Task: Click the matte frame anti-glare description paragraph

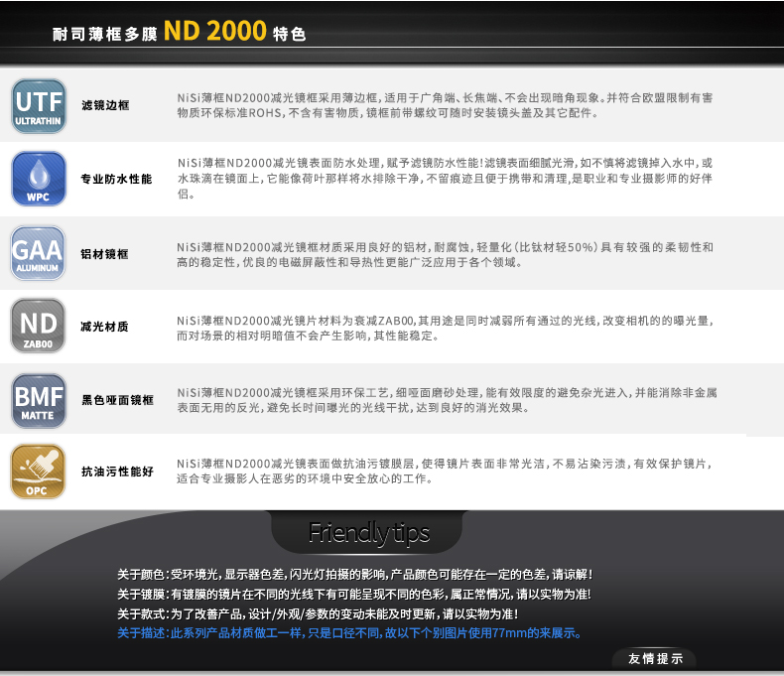Action: [447, 400]
